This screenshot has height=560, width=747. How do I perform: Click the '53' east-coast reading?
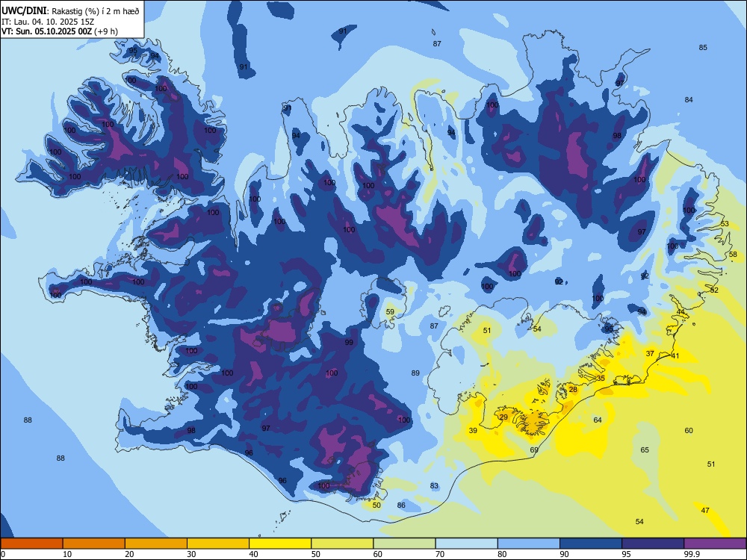click(x=725, y=224)
